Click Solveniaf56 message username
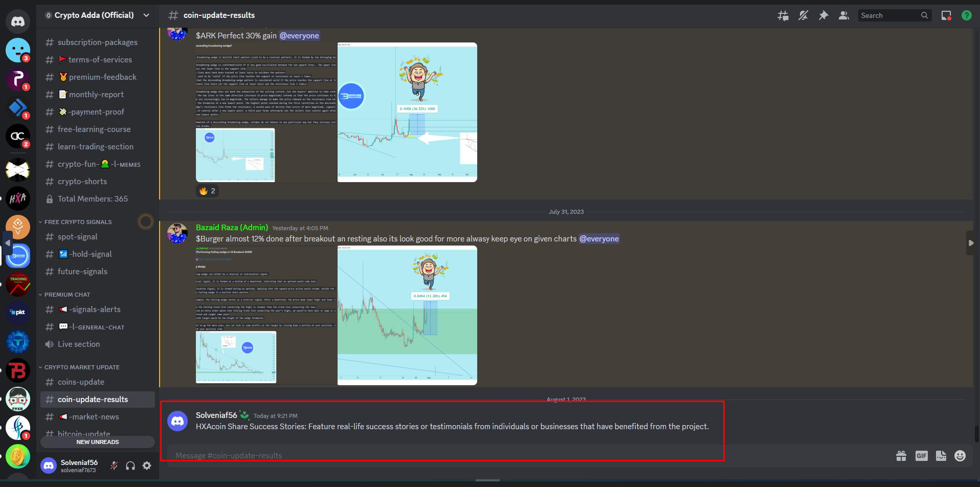980x487 pixels. 216,415
